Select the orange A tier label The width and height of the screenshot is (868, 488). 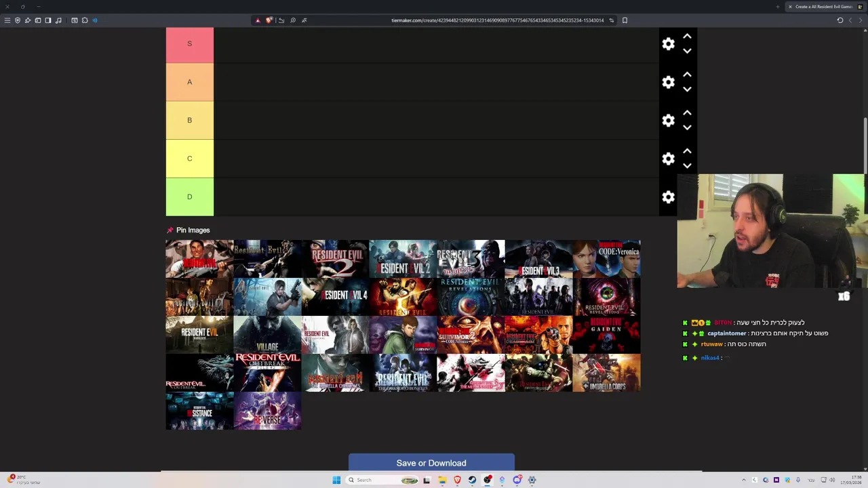(190, 82)
